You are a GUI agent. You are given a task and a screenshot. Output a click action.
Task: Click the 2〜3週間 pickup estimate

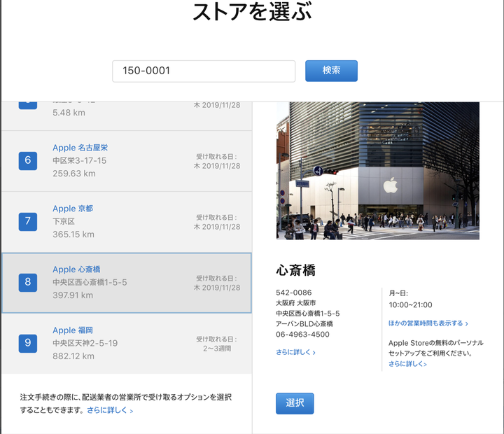217,348
